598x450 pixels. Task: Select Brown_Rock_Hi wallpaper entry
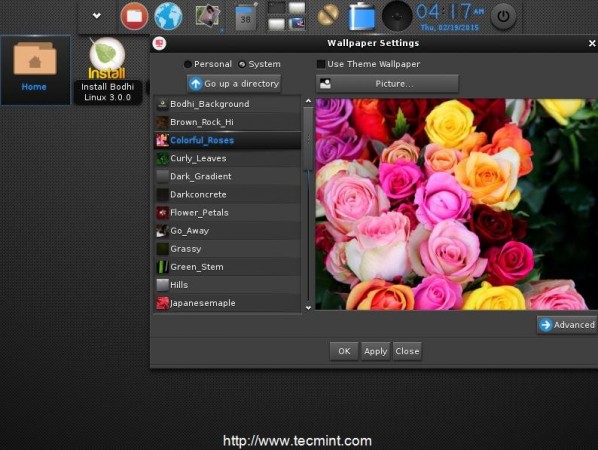pos(228,122)
